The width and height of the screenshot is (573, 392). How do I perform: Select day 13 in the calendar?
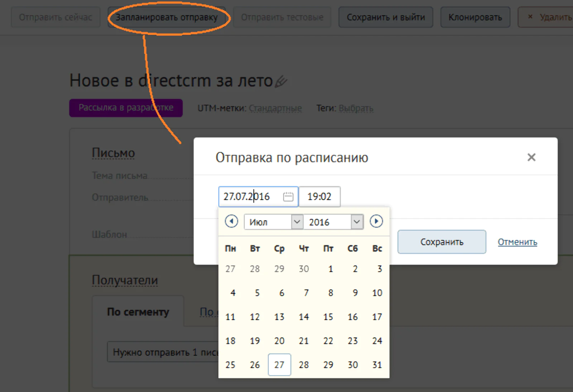[280, 317]
